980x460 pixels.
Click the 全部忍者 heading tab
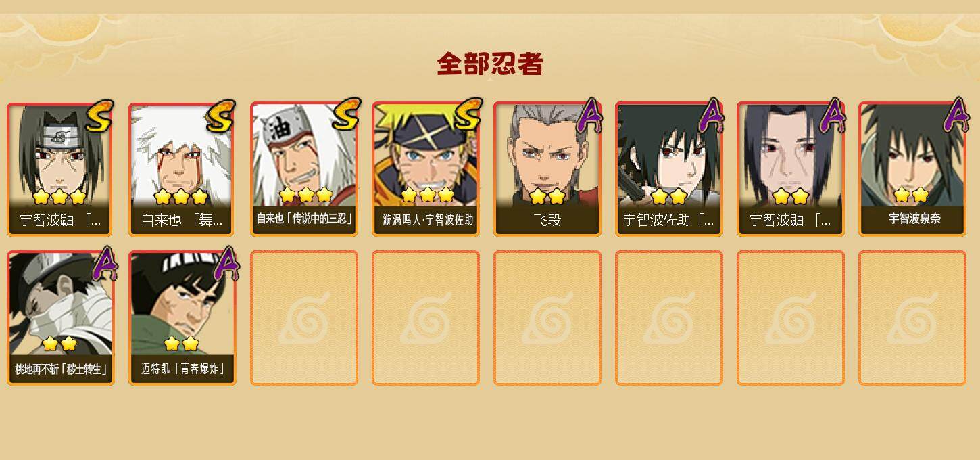(490, 64)
